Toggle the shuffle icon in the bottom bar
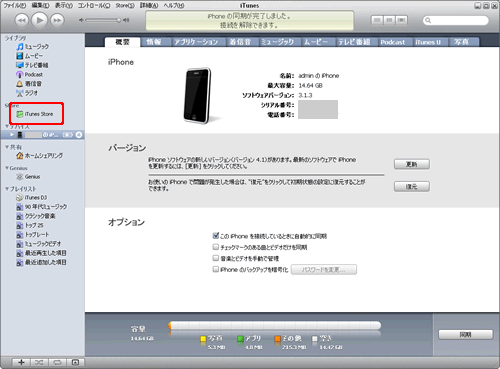500x369 pixels. coord(39,362)
